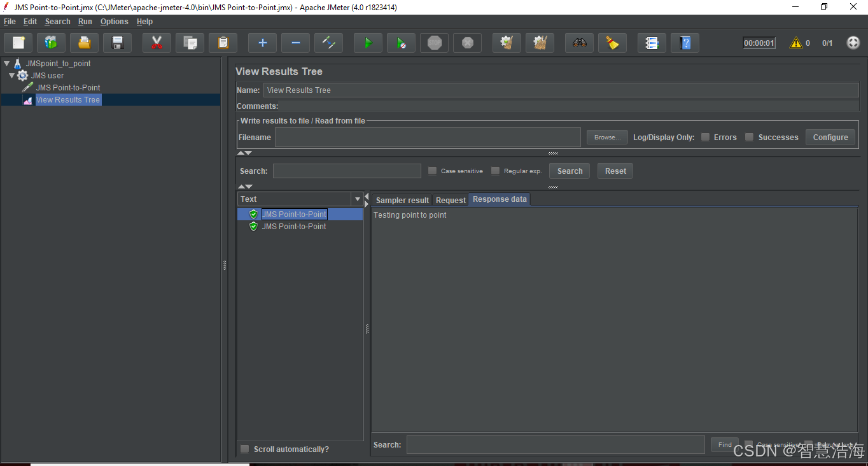Click the New test plan icon
This screenshot has height=466, width=868.
click(x=18, y=43)
